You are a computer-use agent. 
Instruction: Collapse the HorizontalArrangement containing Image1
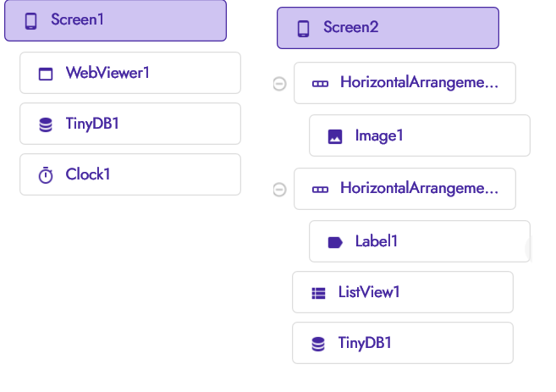(x=280, y=84)
